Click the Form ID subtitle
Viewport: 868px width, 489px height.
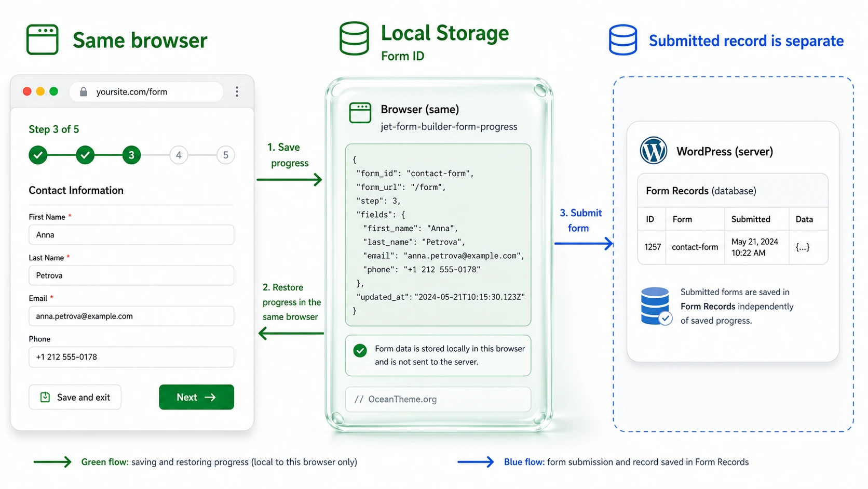coord(403,56)
